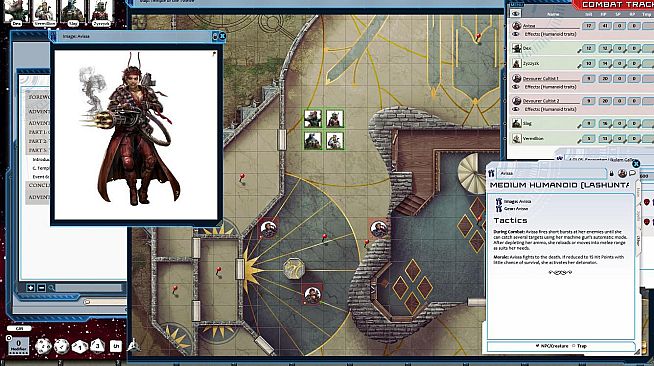Switch to the Other side tab on NPC sheet
The width and height of the screenshot is (654, 366).
point(638,242)
